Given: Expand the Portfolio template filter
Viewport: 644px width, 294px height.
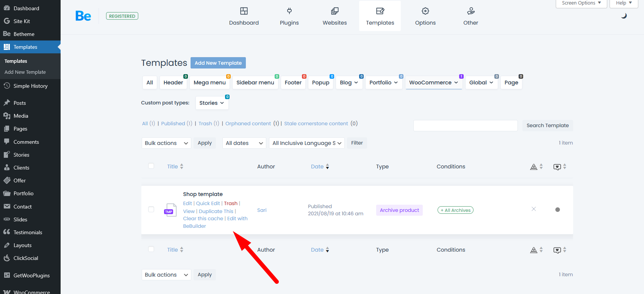Looking at the screenshot, I should 384,82.
